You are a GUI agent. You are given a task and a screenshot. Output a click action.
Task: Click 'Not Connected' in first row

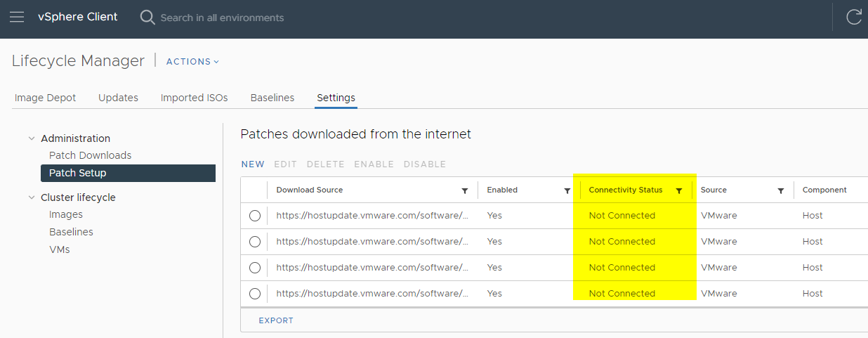tap(622, 216)
